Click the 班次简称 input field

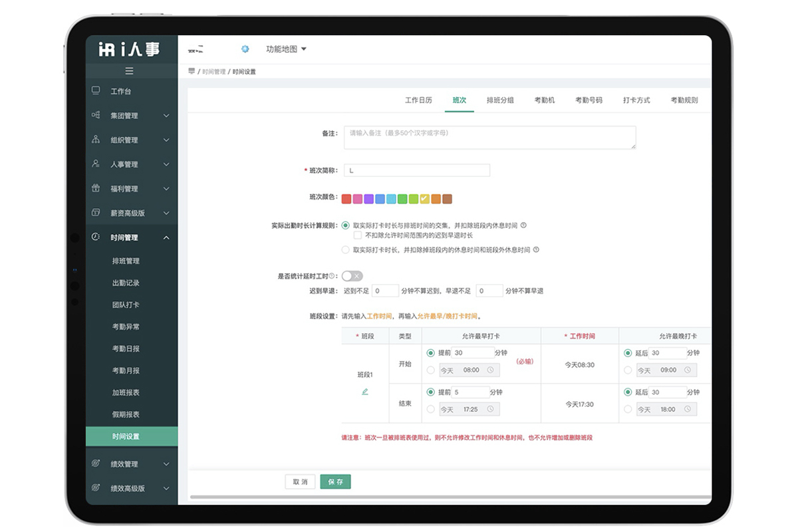click(417, 170)
